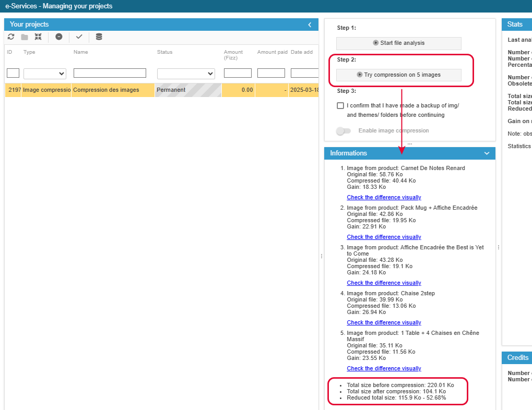Viewport: 532px width, 410px height.
Task: Open the Status filter dropdown
Action: (186, 74)
